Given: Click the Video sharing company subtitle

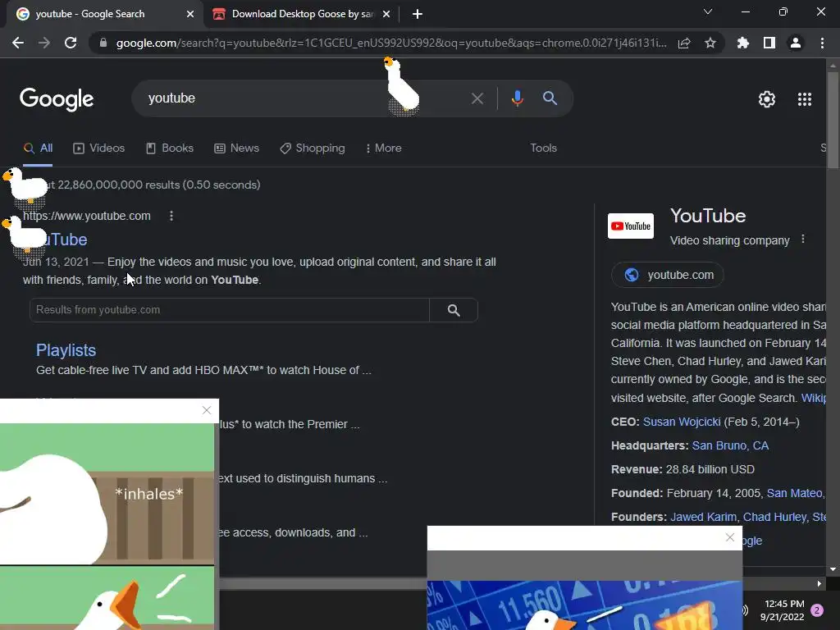Looking at the screenshot, I should click(729, 240).
